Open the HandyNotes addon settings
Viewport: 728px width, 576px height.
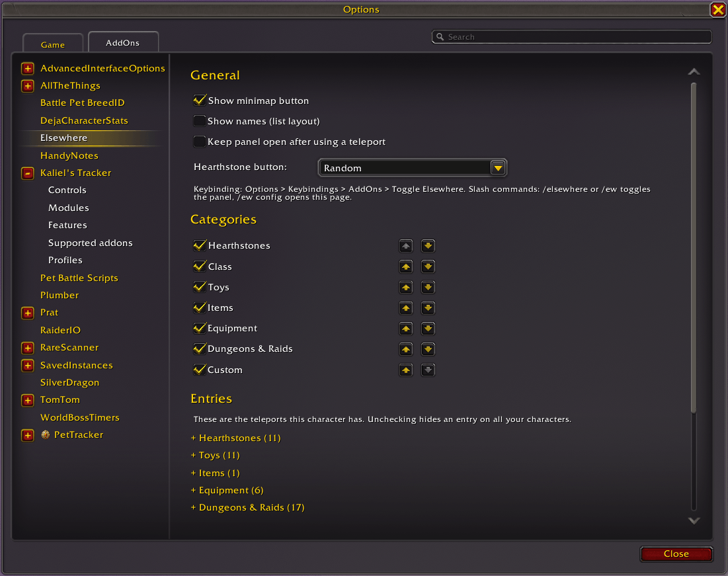click(69, 155)
